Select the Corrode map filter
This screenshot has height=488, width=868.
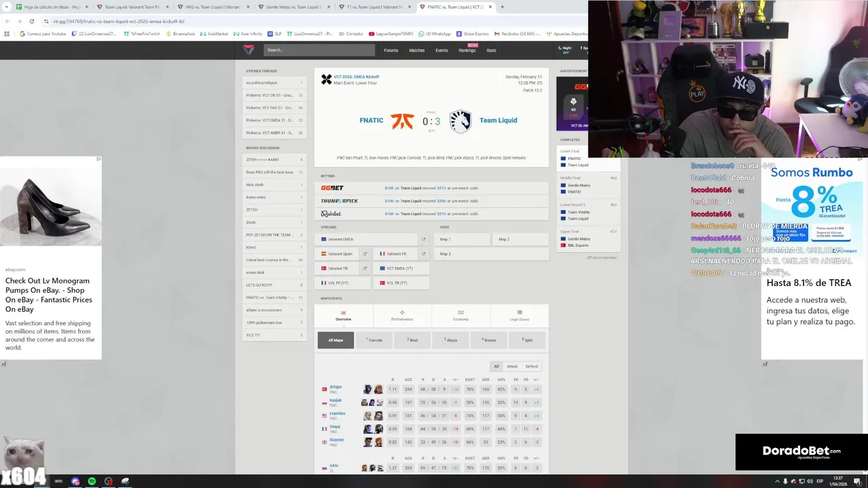(374, 340)
